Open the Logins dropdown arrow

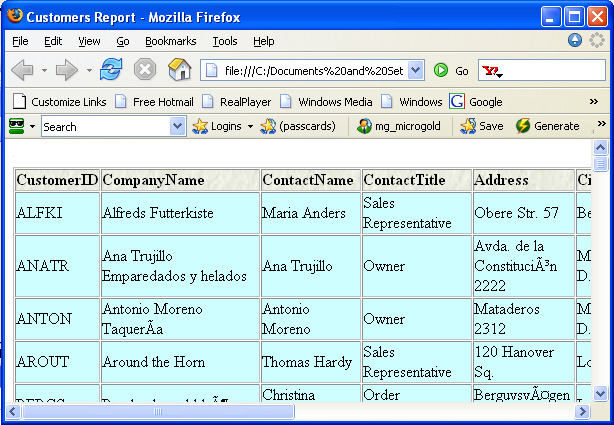point(250,127)
